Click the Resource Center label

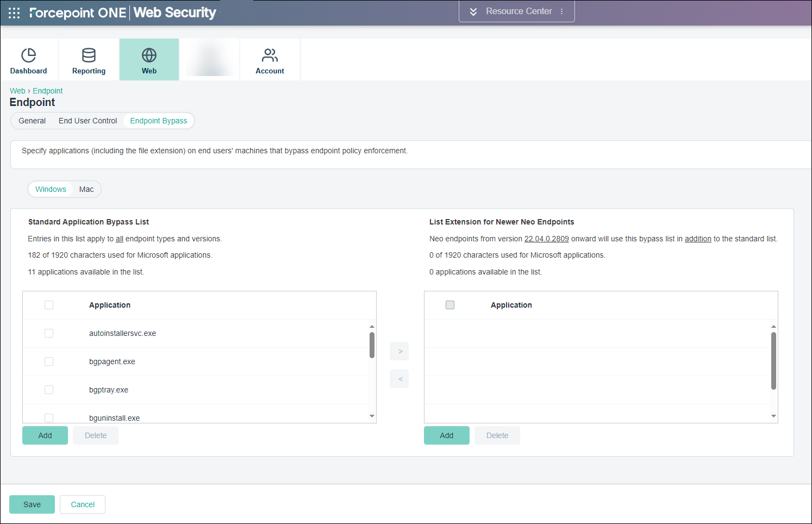click(x=519, y=11)
